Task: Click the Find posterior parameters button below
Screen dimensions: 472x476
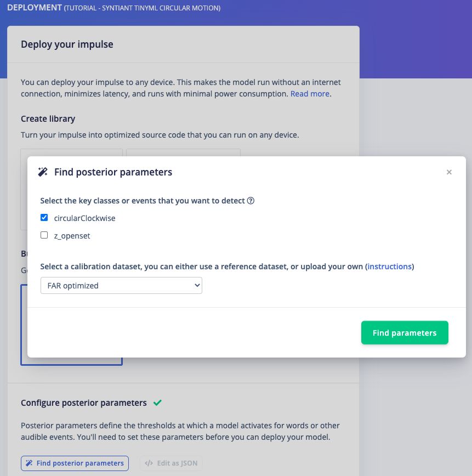Action: (x=75, y=463)
